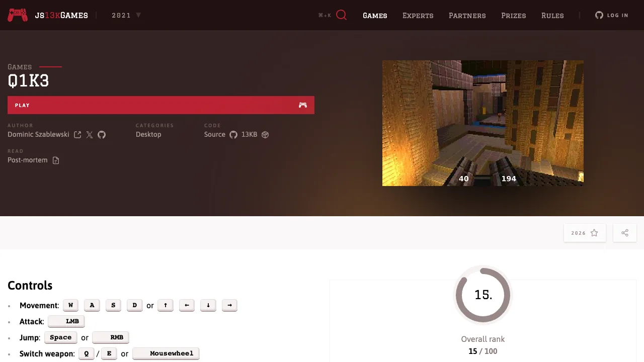
Task: Open the Post-mortem link
Action: pos(28,160)
